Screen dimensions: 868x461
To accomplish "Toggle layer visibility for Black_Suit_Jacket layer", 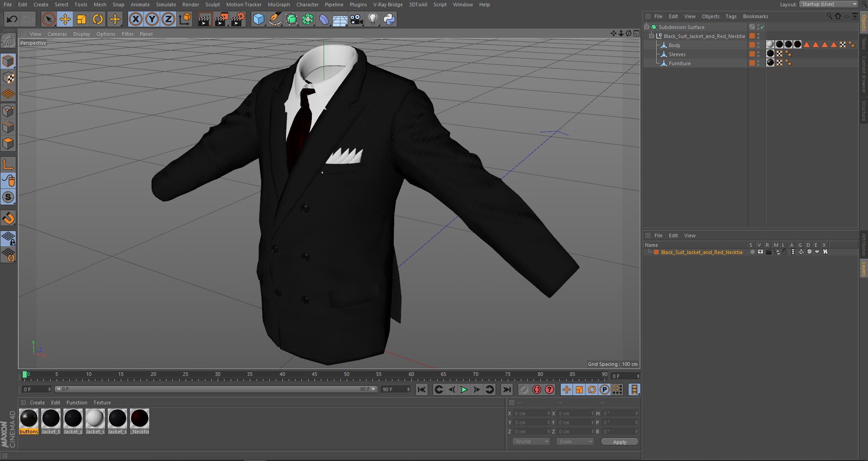I will tap(760, 252).
